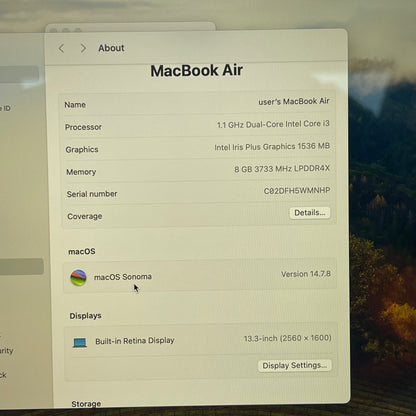Click the About header title
The image size is (416, 416).
pos(111,48)
